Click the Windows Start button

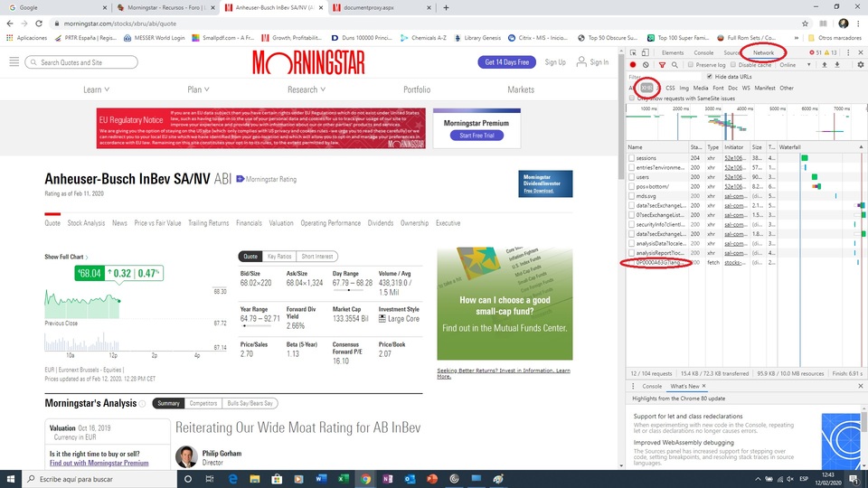point(11,479)
